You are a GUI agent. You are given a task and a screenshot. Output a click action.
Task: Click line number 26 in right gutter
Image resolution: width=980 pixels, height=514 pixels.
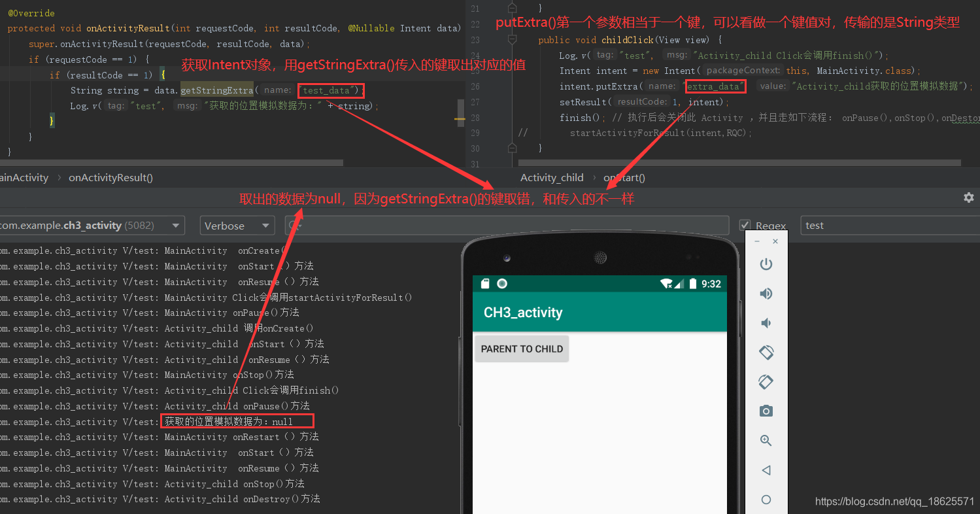475,86
